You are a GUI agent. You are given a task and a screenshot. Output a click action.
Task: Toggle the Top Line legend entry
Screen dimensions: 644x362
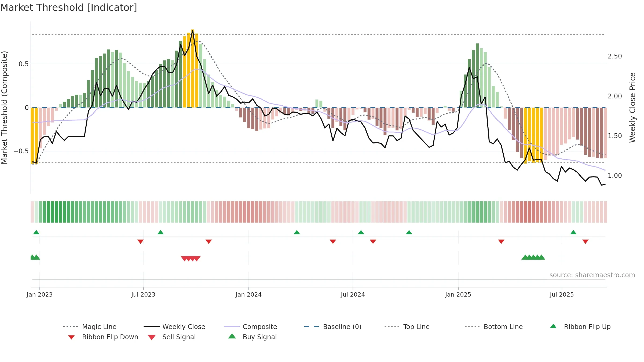407,327
